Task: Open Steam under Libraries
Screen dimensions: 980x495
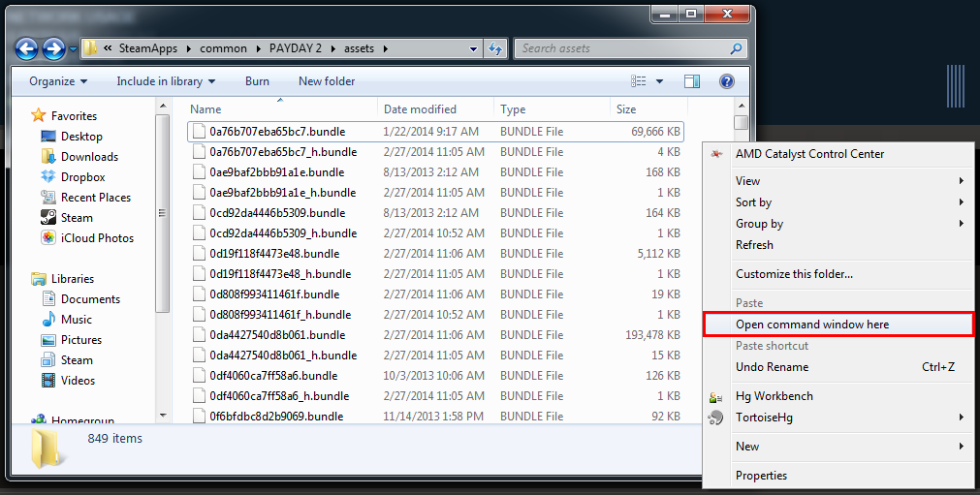Action: 77,360
